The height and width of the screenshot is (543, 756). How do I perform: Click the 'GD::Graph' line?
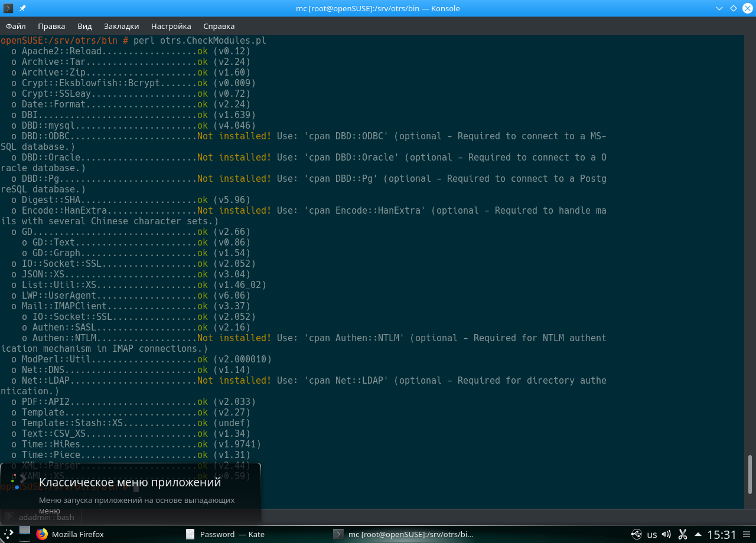click(x=136, y=253)
